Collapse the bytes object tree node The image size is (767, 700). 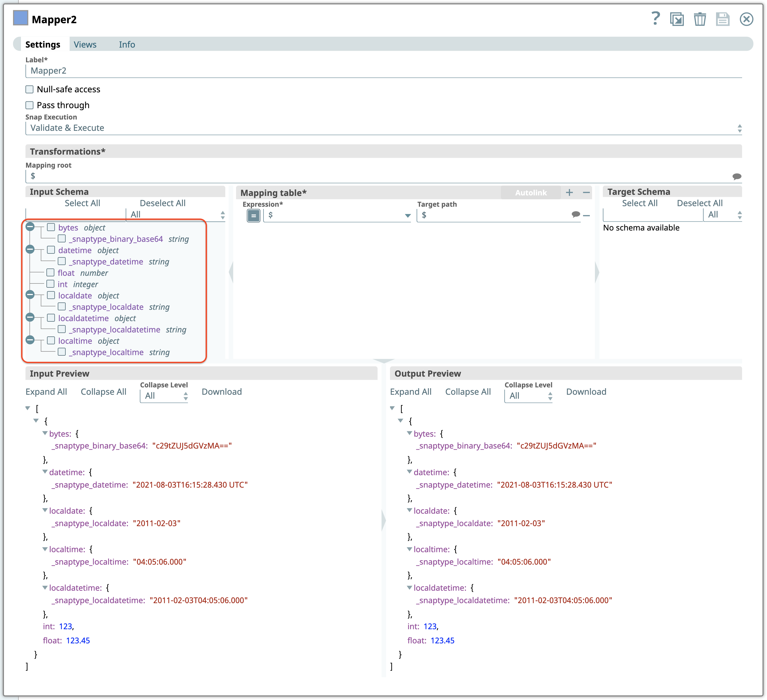30,227
